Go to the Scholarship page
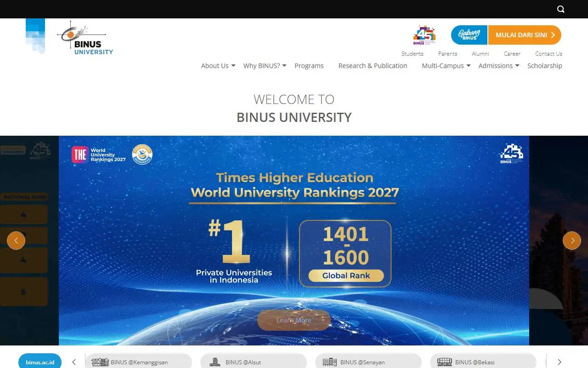Viewport: 588px width, 368px height. click(x=545, y=66)
